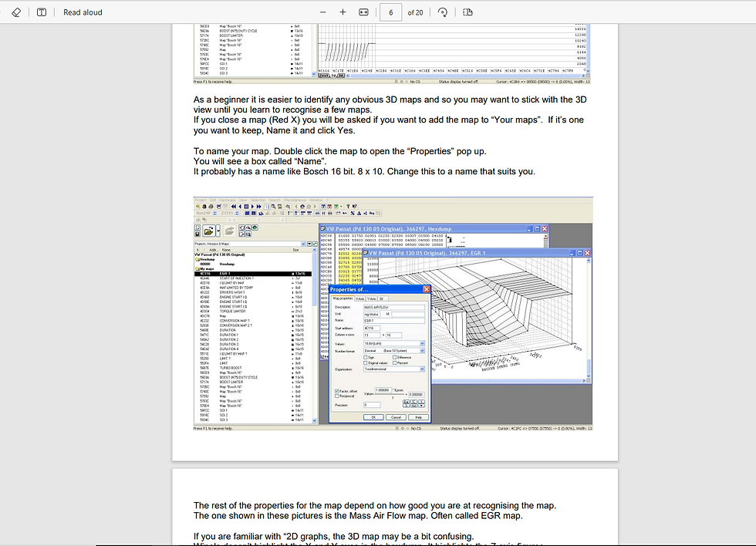Open the Number format dropdown

click(x=394, y=351)
